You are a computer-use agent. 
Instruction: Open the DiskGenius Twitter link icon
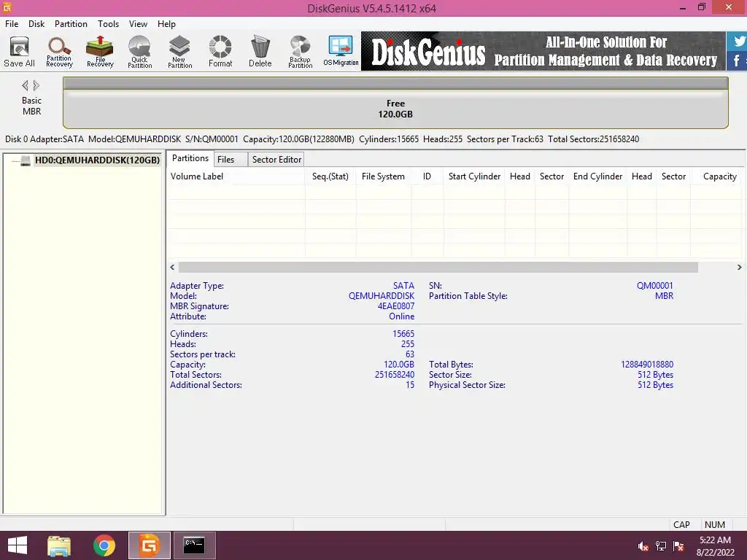point(738,42)
